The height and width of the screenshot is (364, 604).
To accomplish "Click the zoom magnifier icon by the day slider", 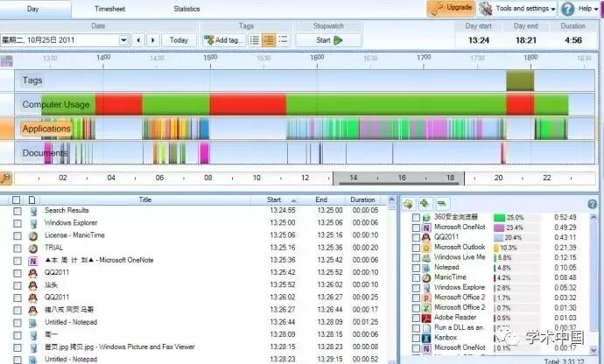I will [x=6, y=178].
